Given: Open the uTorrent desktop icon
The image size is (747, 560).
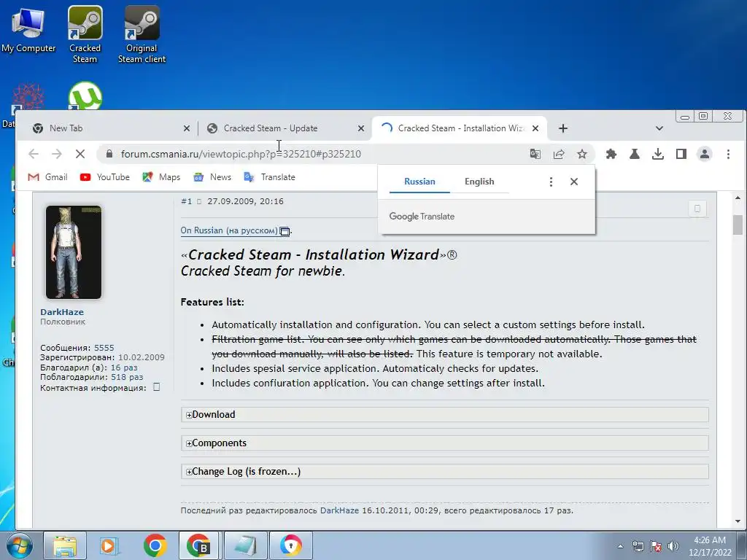Looking at the screenshot, I should click(x=85, y=96).
